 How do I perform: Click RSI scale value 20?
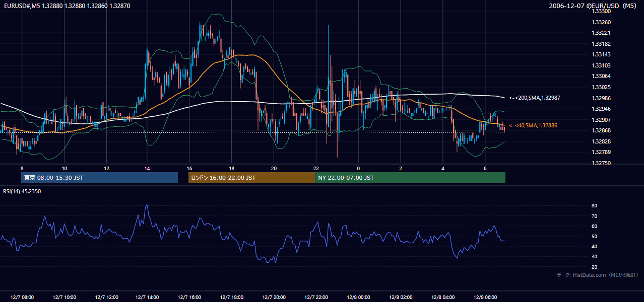[x=595, y=267]
